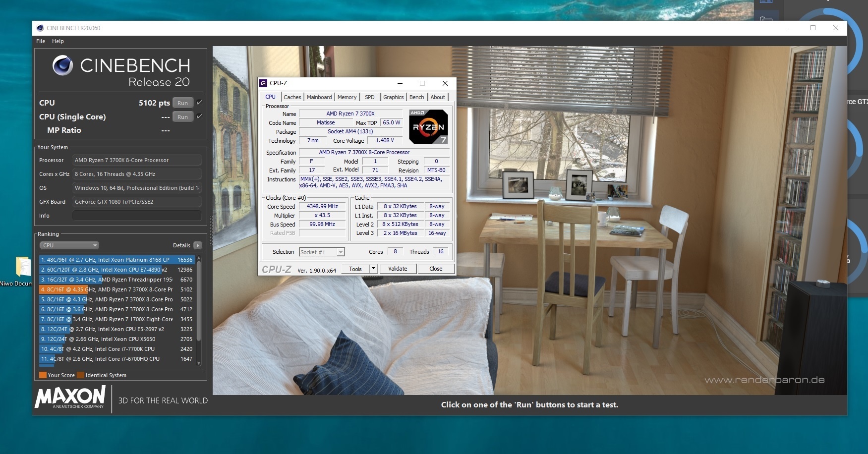Viewport: 868px width, 454px height.
Task: Switch to the Caches tab in CPU-Z
Action: pyautogui.click(x=292, y=97)
